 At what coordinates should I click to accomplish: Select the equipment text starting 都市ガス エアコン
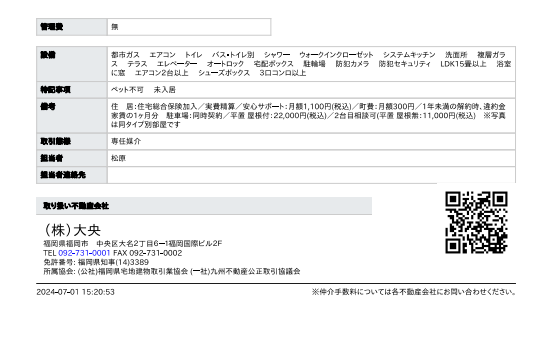[311, 64]
